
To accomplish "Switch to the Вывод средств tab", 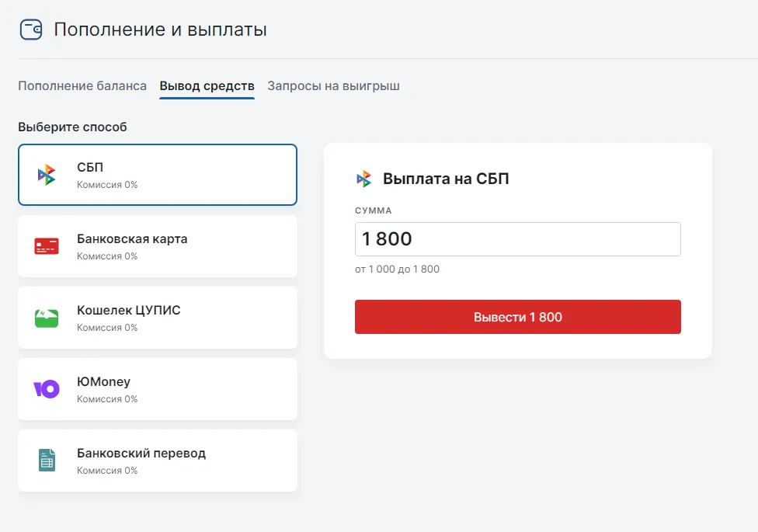I will point(207,86).
